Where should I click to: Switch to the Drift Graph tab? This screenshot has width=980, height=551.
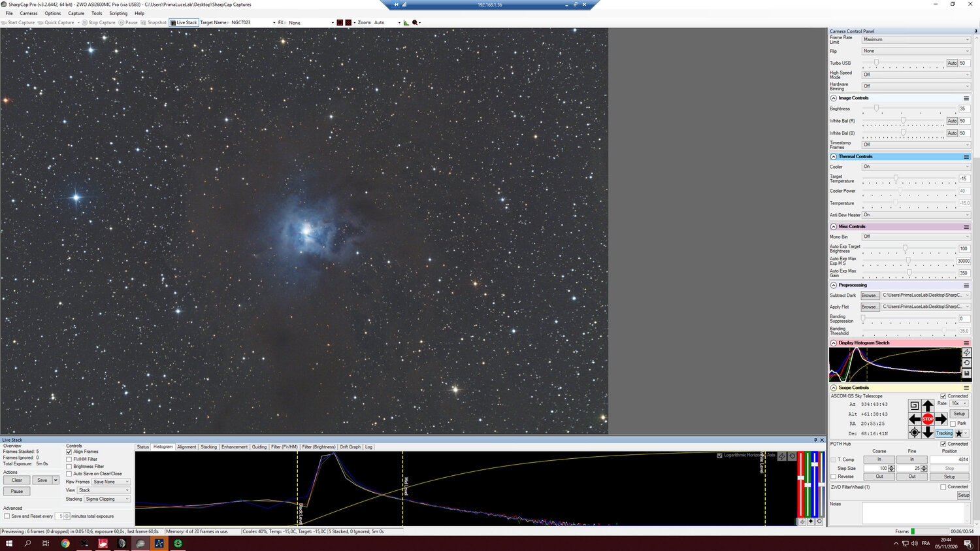coord(350,447)
